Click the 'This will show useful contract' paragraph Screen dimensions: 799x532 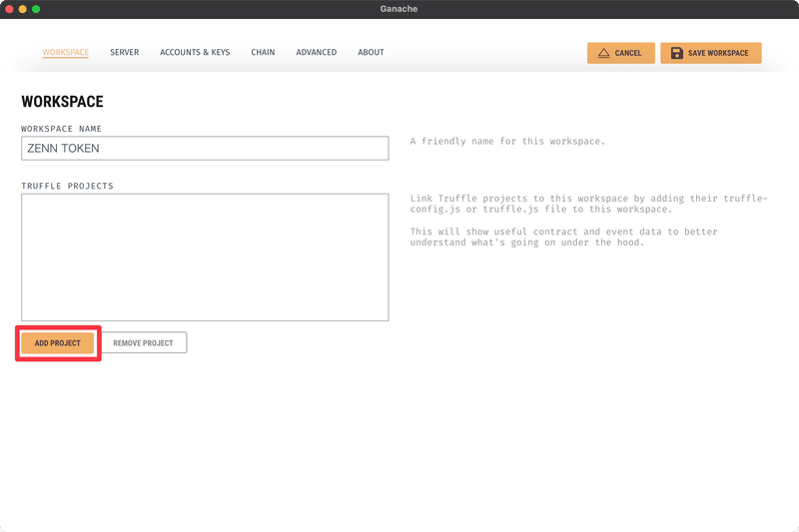[x=563, y=237]
